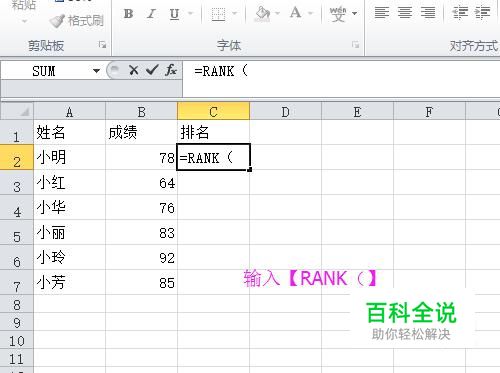Select score cell 78
Image resolution: width=500 pixels, height=373 pixels.
pyautogui.click(x=141, y=157)
